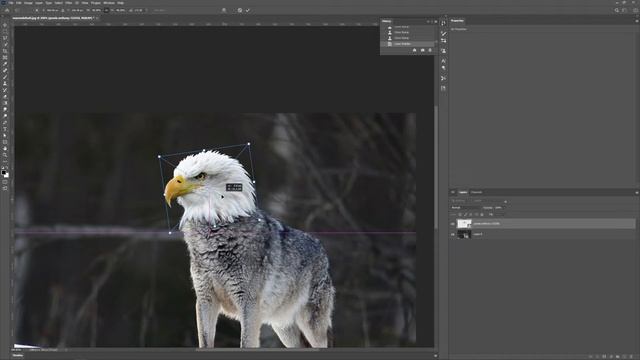Image resolution: width=640 pixels, height=360 pixels.
Task: Toggle the Quick Mask mode button
Action: click(x=5, y=182)
